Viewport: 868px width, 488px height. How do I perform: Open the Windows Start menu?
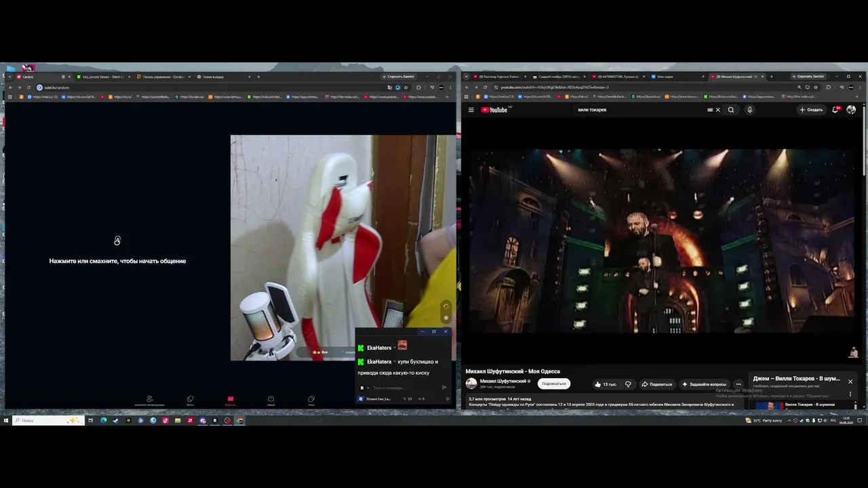(x=6, y=420)
